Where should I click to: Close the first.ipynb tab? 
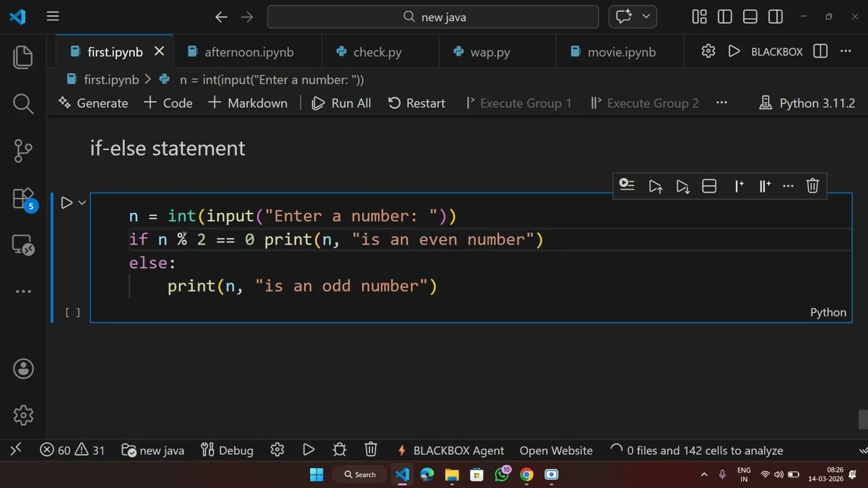(x=159, y=52)
